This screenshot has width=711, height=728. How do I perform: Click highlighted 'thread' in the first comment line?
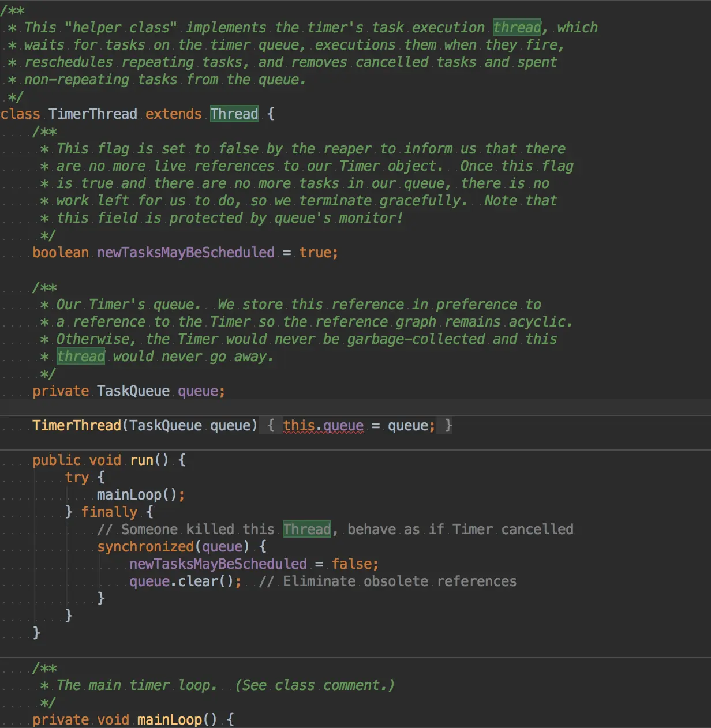(x=517, y=28)
